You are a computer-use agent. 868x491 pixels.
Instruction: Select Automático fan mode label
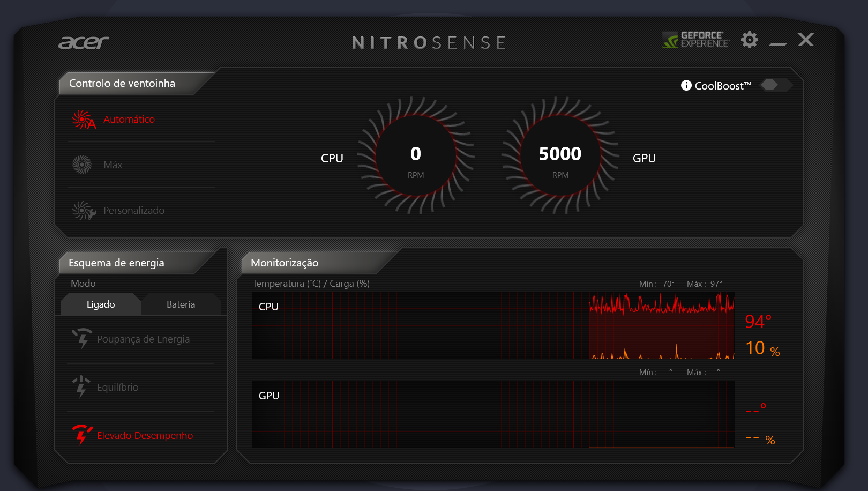click(129, 120)
